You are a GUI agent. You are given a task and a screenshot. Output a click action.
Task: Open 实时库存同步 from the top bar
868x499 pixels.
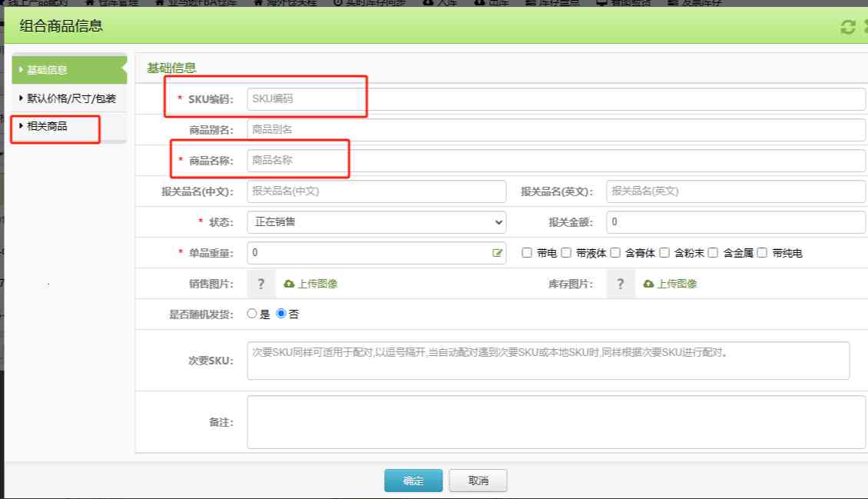[x=370, y=3]
